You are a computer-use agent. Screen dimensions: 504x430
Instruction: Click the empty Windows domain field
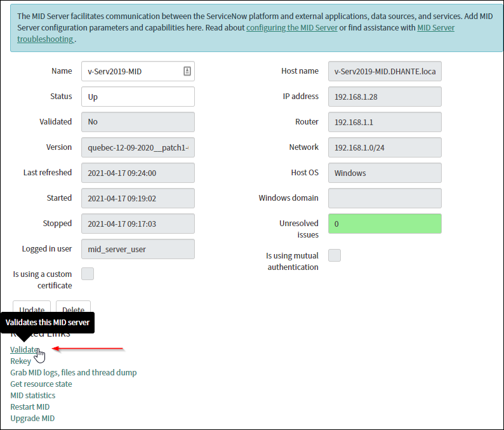click(385, 198)
